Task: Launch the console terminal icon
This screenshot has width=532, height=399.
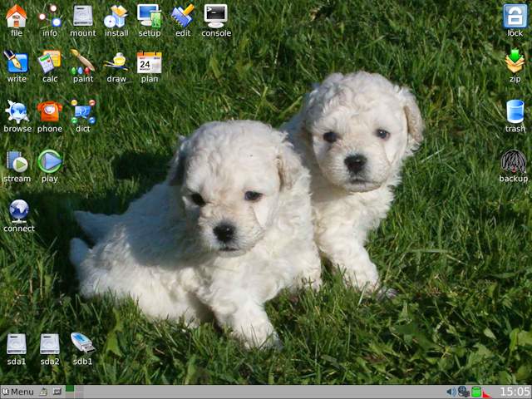Action: click(x=216, y=17)
